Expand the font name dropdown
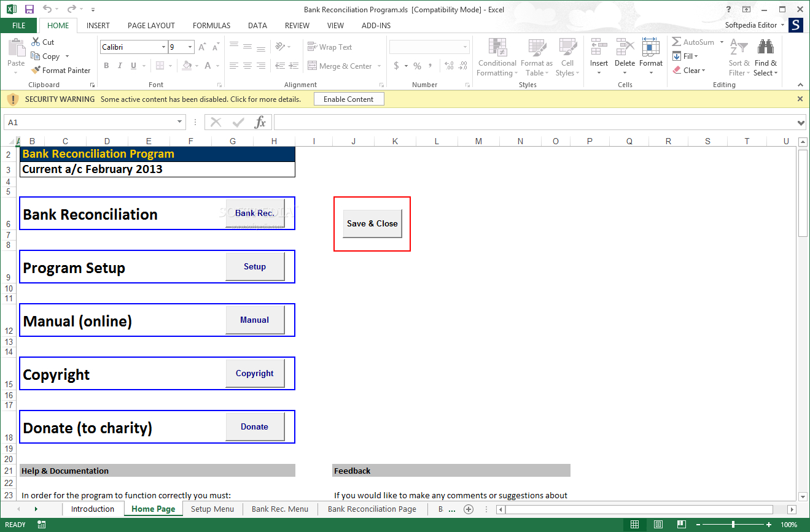The image size is (810, 532). click(163, 47)
